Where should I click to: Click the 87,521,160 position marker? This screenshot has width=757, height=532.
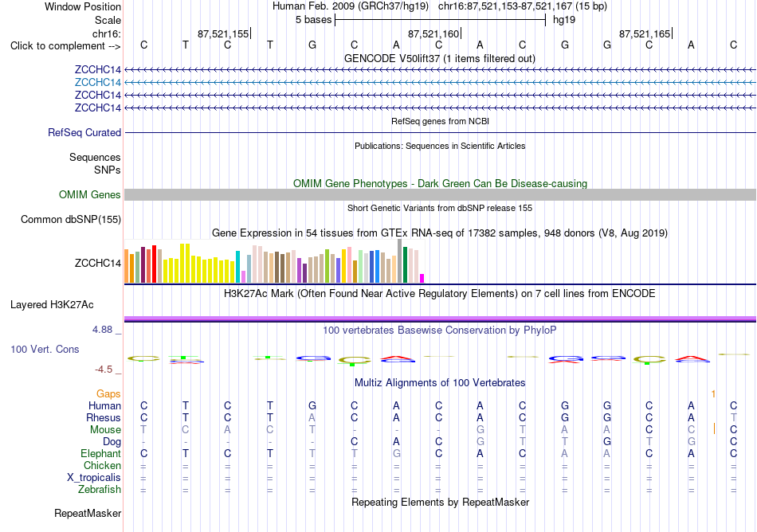pos(433,33)
